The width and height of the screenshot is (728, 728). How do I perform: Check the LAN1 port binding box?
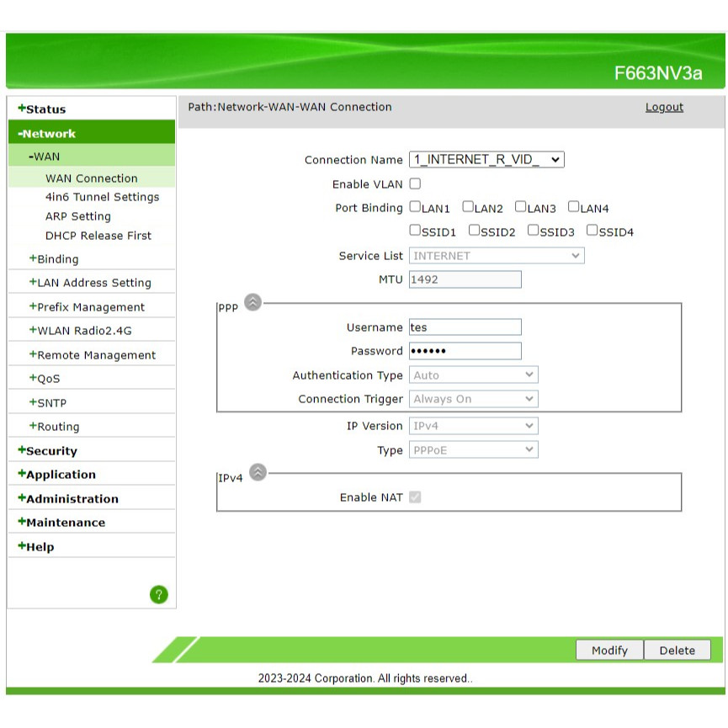415,207
